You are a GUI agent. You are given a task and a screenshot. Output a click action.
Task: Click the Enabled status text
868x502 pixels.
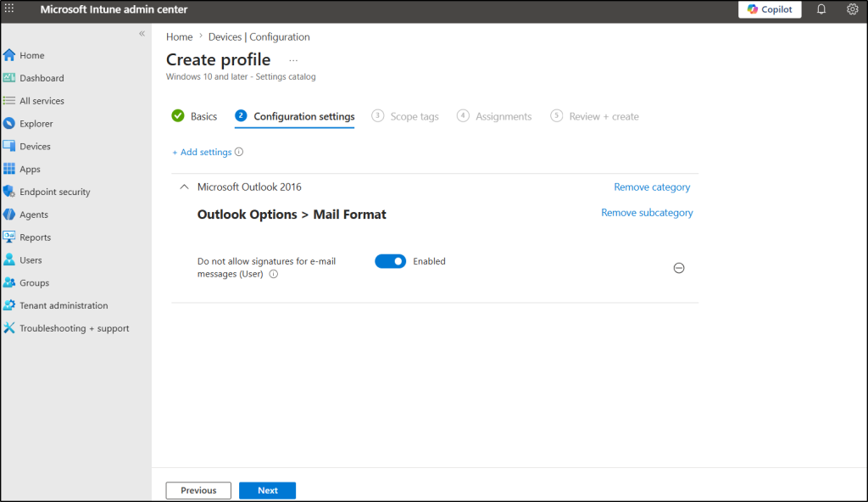click(x=429, y=261)
